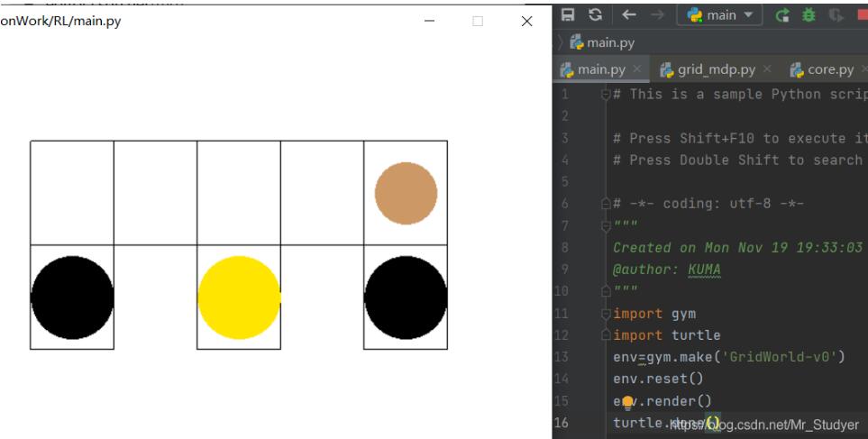Click the yellow circle in the grid
Image resolution: width=868 pixels, height=439 pixels.
pos(239,297)
